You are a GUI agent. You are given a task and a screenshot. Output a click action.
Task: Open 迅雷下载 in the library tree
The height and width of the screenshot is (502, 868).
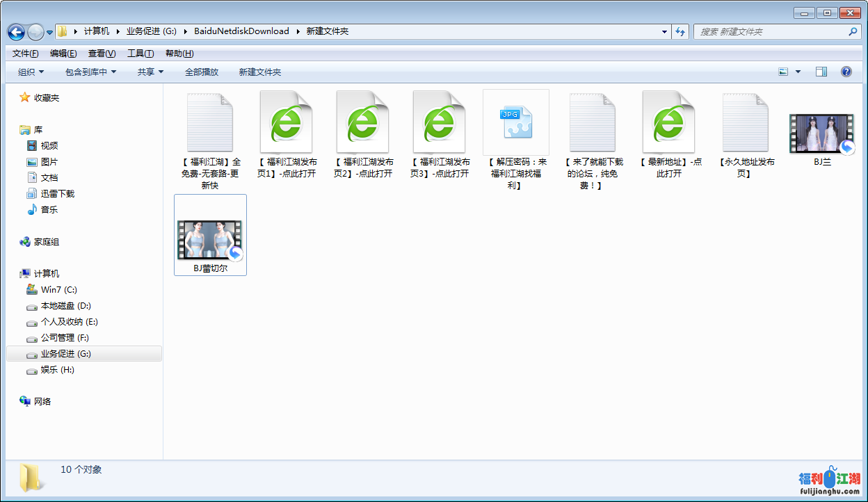[x=57, y=194]
